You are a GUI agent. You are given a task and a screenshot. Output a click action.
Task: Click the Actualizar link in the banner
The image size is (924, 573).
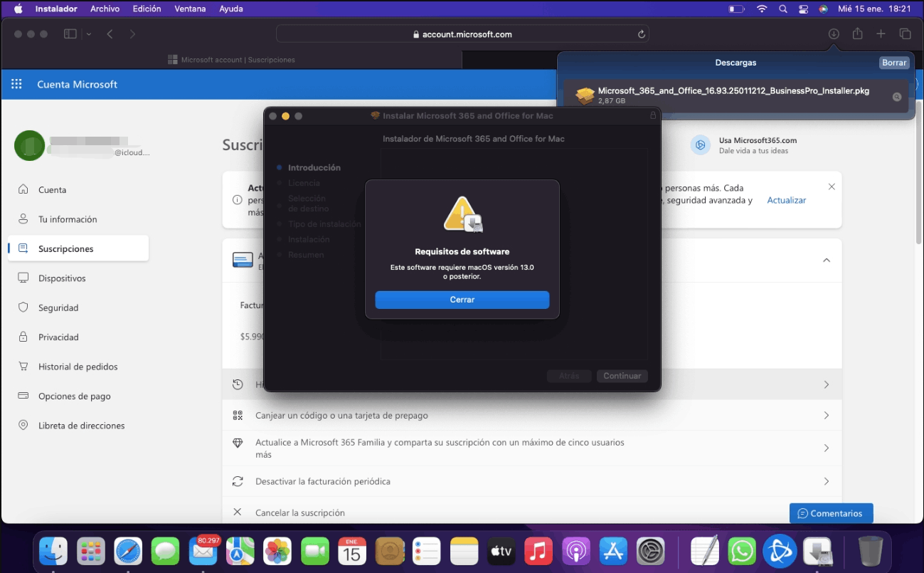coord(787,201)
